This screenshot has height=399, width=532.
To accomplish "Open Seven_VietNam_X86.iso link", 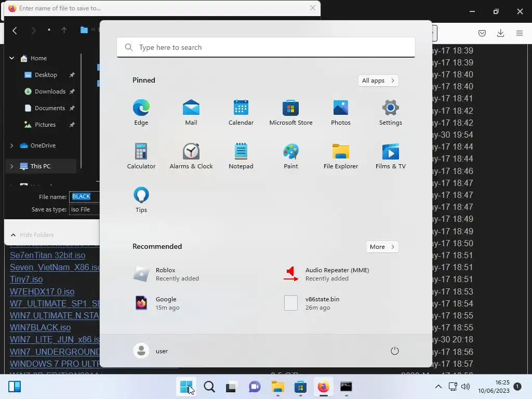I will (x=55, y=268).
